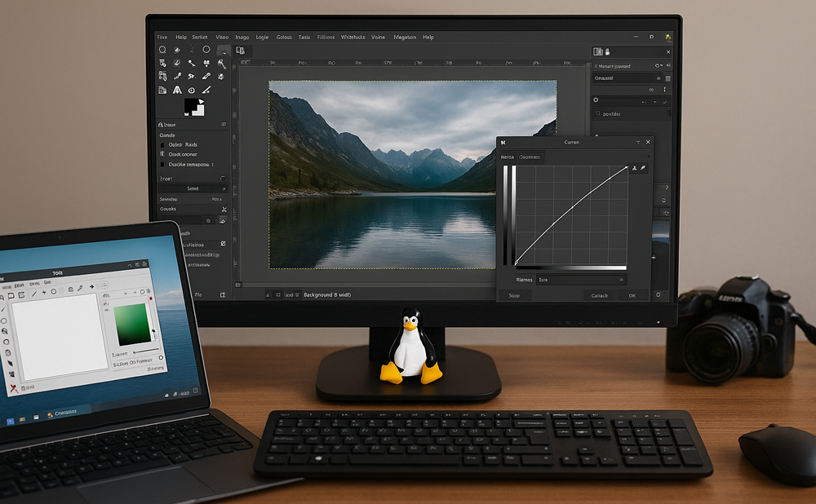This screenshot has width=816, height=504.
Task: Select the slanted knife tool in toolbox bottom row
Action: (206, 90)
